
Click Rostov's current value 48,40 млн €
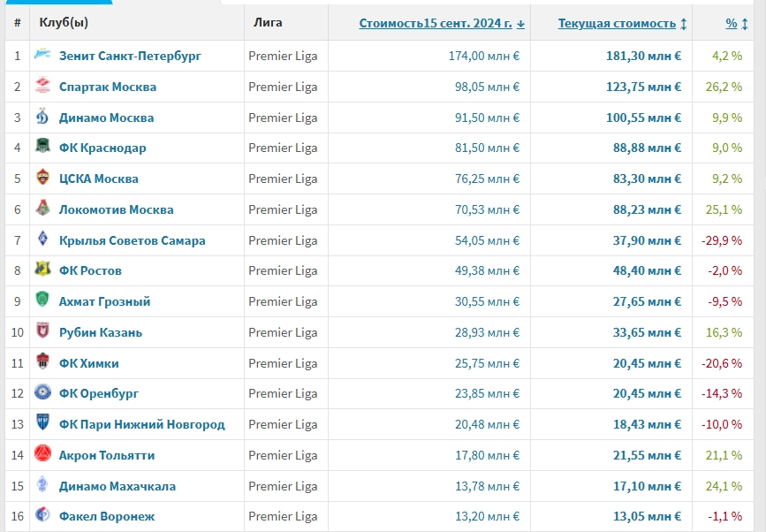click(648, 270)
